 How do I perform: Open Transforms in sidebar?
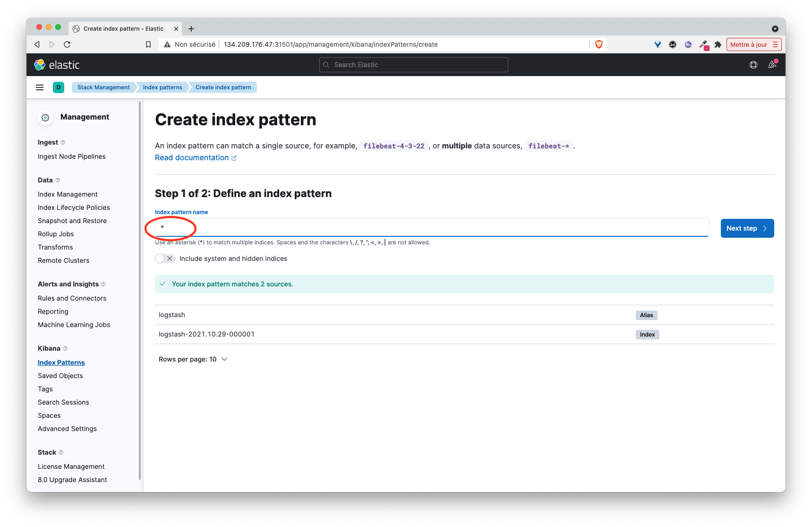(x=55, y=247)
